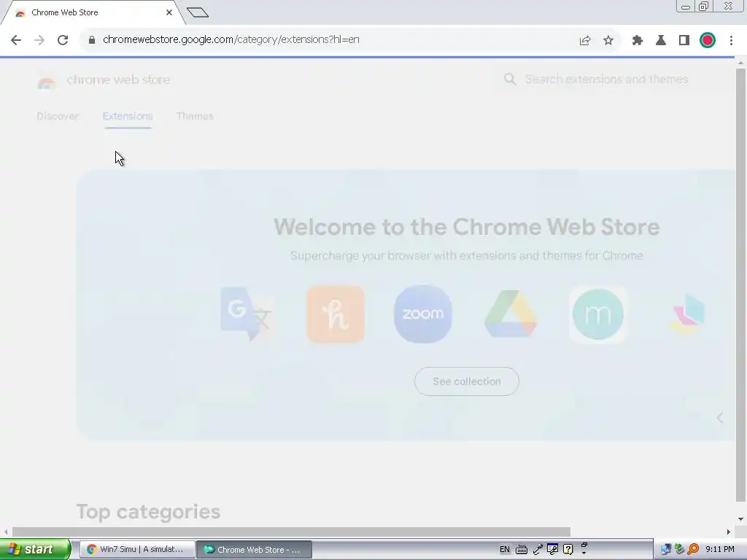Viewport: 747px width, 560px height.
Task: Click the vertical scrollbar thumb
Action: click(740, 285)
